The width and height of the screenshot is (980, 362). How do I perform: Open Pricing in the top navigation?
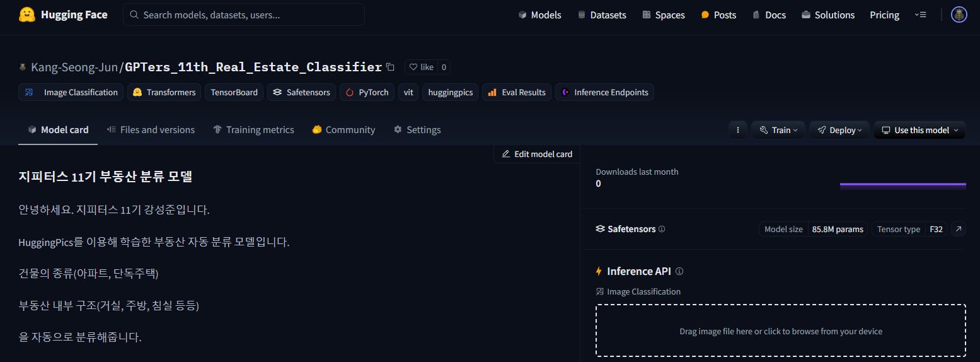[x=884, y=15]
